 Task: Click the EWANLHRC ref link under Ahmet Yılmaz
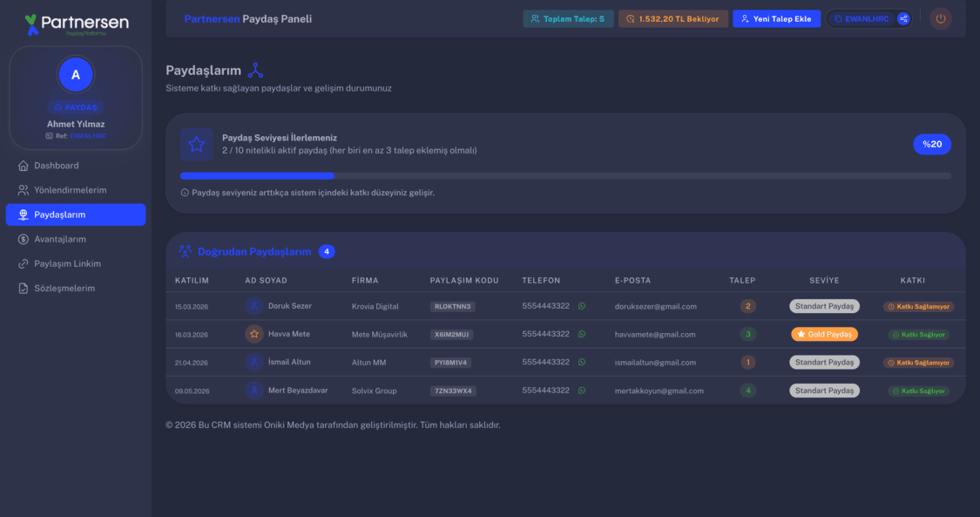[x=88, y=136]
